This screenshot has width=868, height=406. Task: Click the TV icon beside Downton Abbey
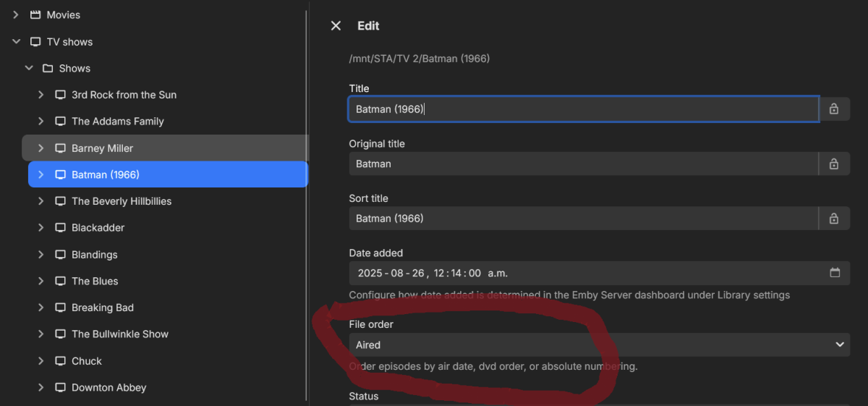pyautogui.click(x=61, y=387)
